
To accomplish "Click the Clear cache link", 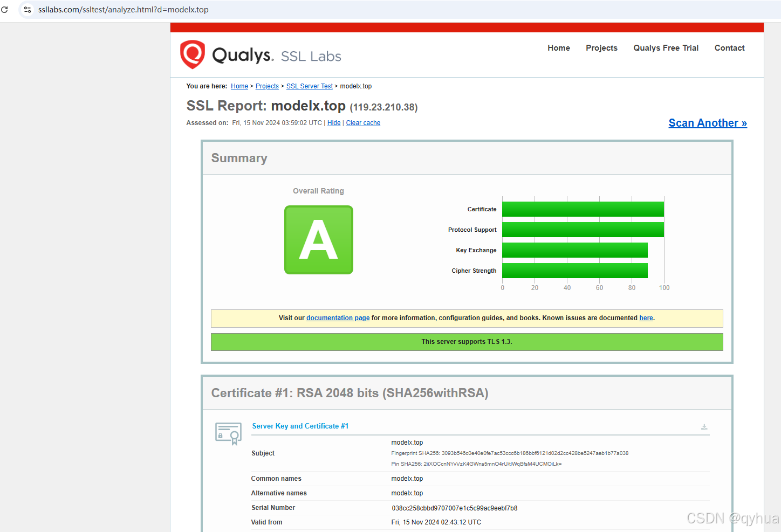I will tap(363, 123).
